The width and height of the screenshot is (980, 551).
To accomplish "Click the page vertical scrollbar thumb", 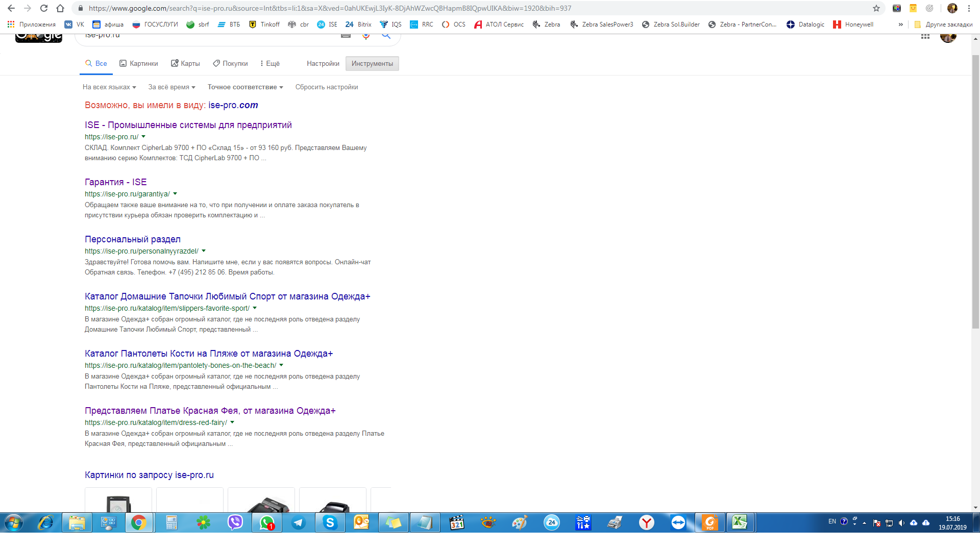I will pos(975,191).
